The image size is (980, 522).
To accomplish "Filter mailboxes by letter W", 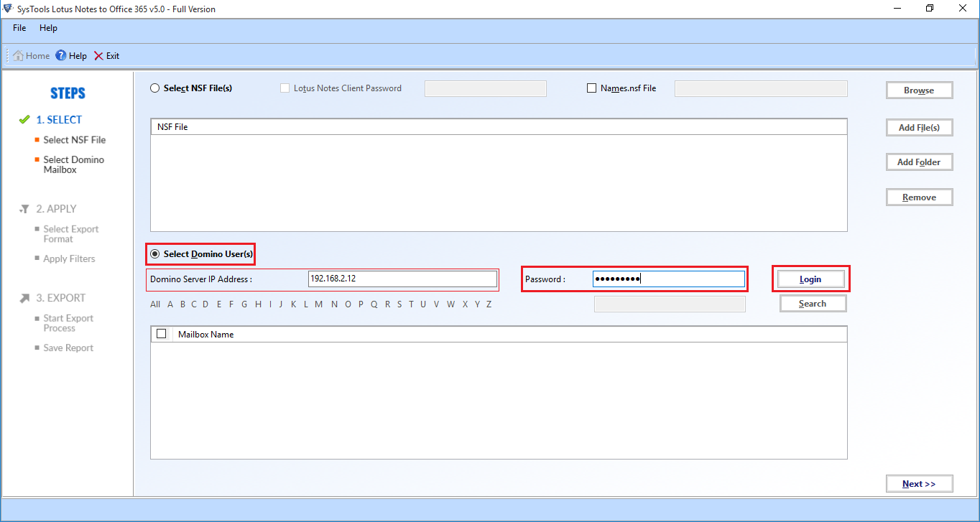I will [451, 304].
